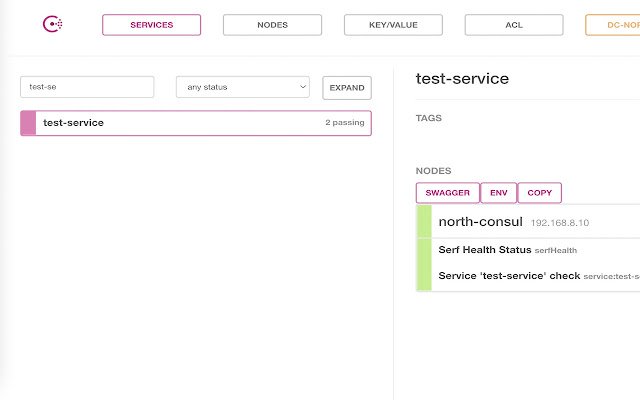Screen dimensions: 640x400
Task: Switch to the Nodes tab
Action: (x=272, y=25)
